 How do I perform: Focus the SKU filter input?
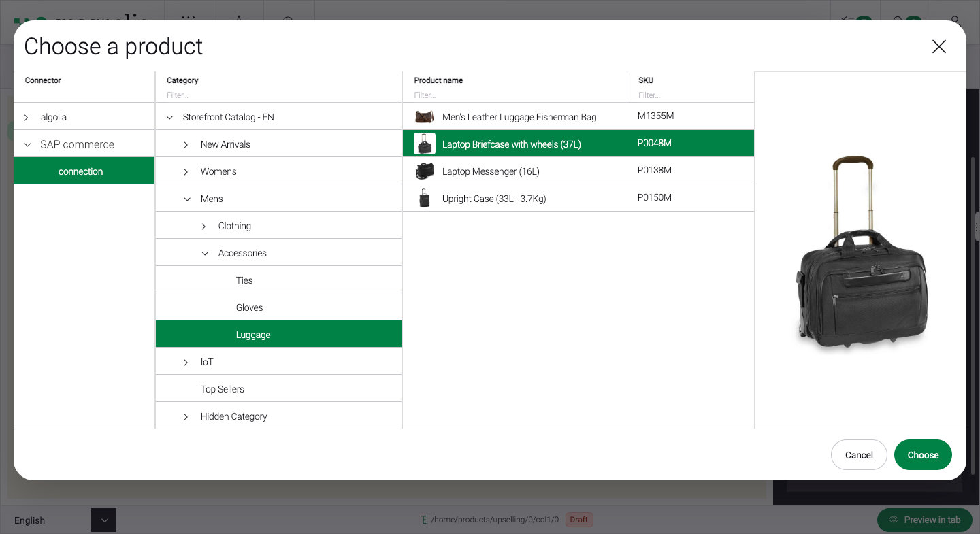tap(691, 95)
